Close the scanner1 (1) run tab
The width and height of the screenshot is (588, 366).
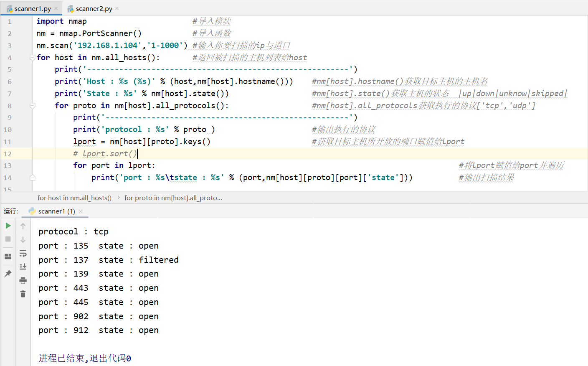(x=81, y=211)
